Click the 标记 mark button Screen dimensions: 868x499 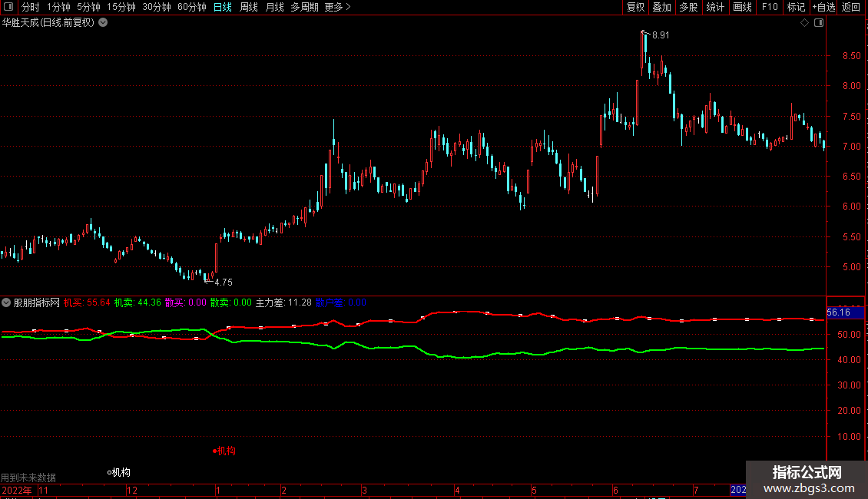(x=796, y=7)
